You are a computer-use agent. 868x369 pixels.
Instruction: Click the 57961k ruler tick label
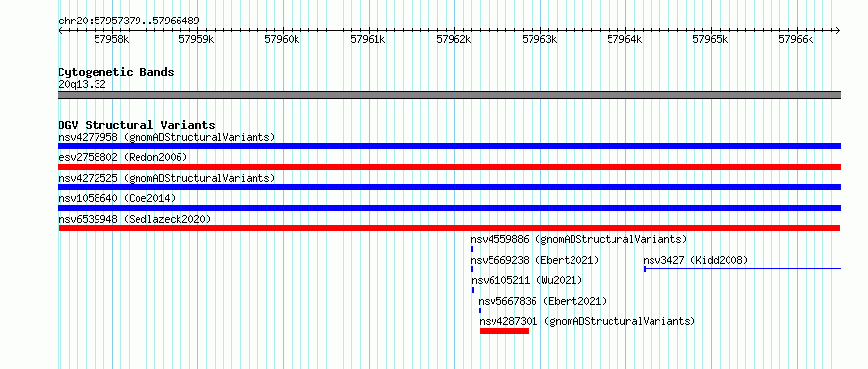[368, 39]
